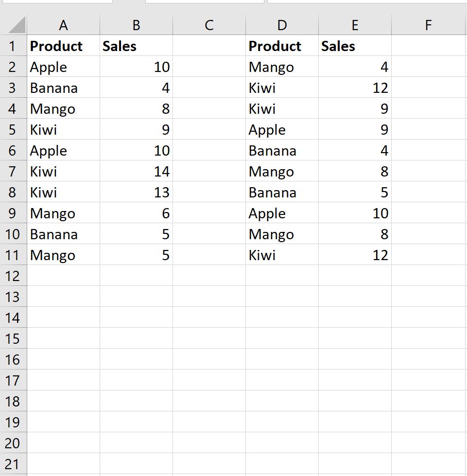
Task: Select column A header
Action: (x=63, y=25)
